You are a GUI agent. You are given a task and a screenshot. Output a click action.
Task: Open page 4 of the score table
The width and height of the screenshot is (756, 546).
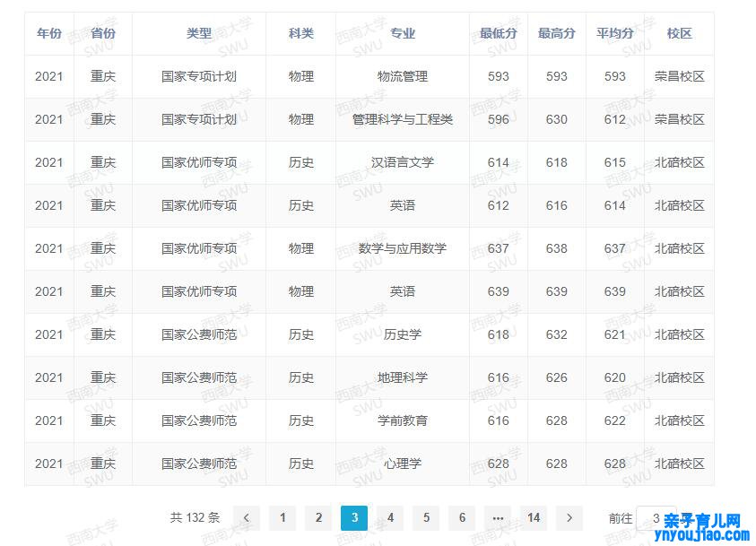point(390,518)
